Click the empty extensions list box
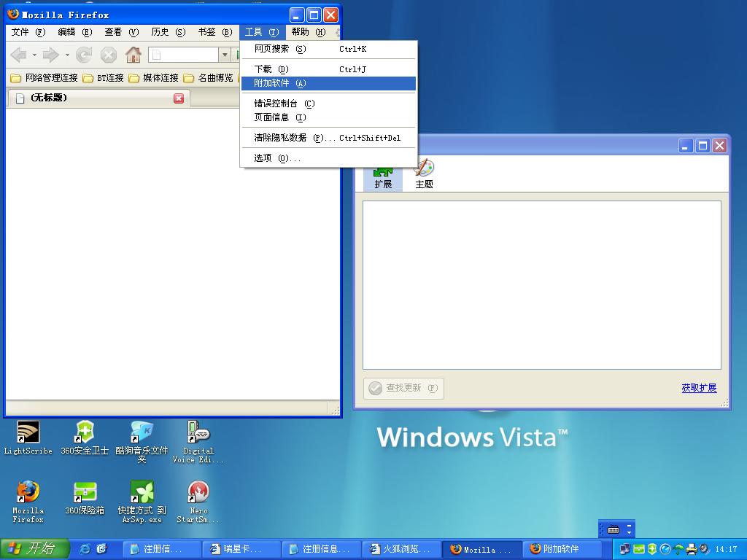Viewport: 747px width, 560px height. click(x=542, y=285)
